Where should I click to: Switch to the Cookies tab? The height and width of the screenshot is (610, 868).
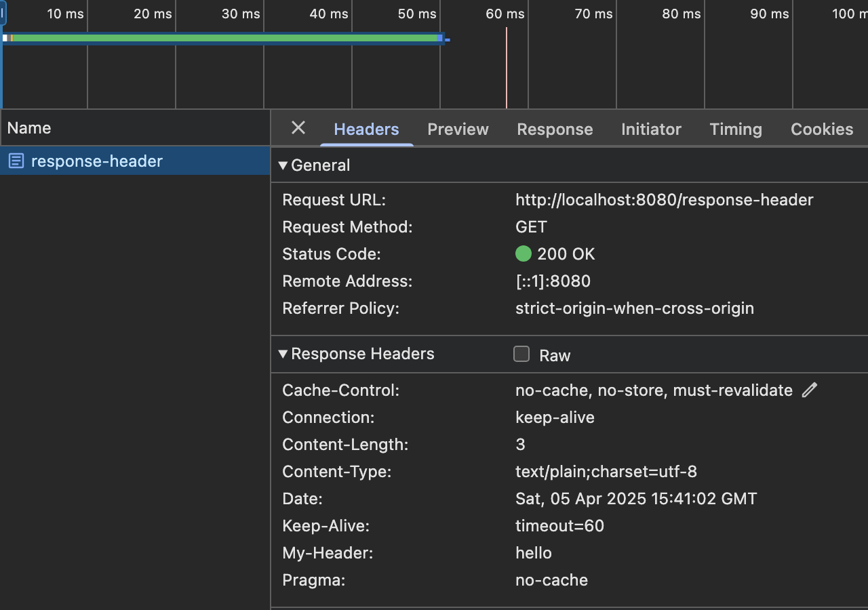pos(822,129)
